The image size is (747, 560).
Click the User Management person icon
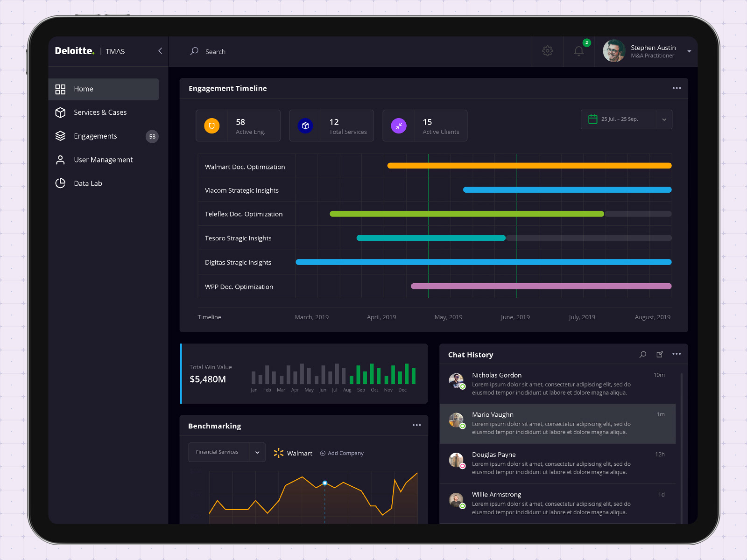pos(60,160)
